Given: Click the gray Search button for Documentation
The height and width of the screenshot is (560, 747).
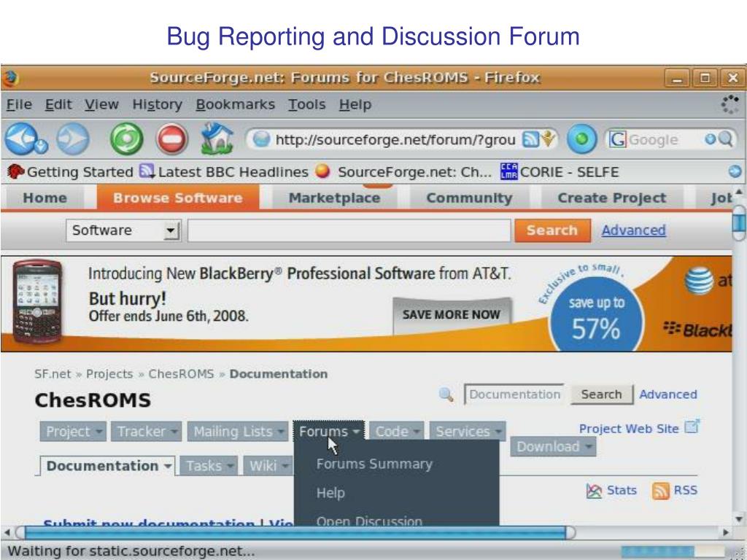Looking at the screenshot, I should coord(601,394).
